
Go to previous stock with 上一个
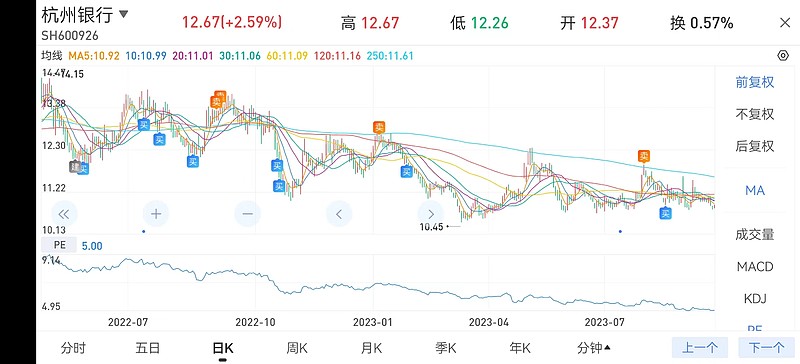[699, 348]
